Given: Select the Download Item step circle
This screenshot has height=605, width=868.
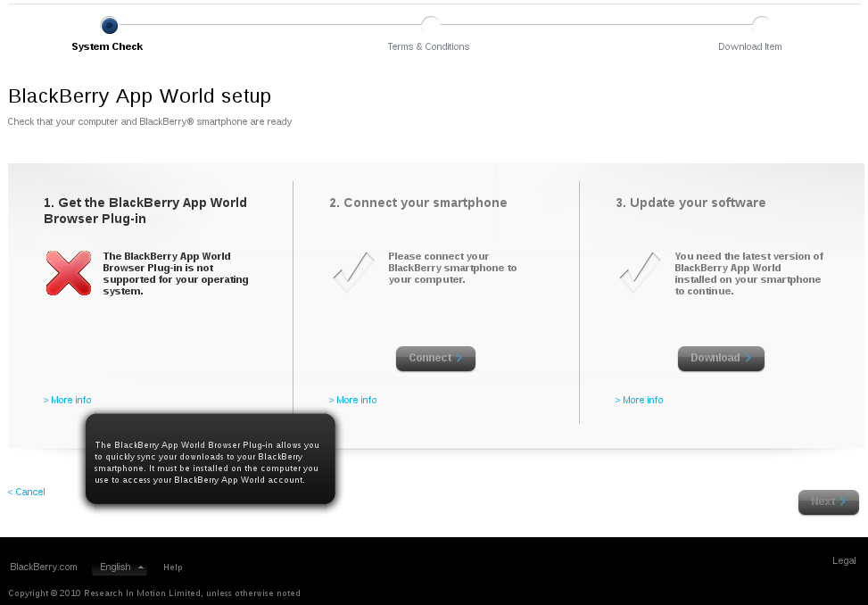Looking at the screenshot, I should point(761,24).
